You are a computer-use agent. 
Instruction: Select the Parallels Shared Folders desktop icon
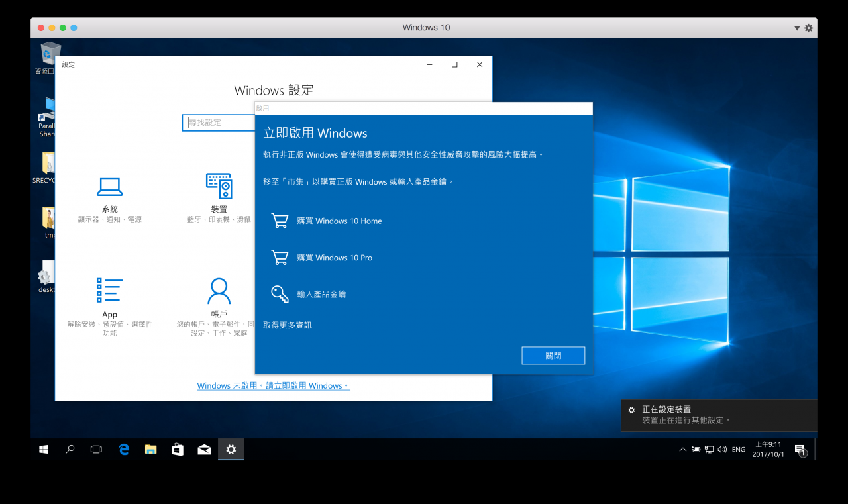point(46,118)
